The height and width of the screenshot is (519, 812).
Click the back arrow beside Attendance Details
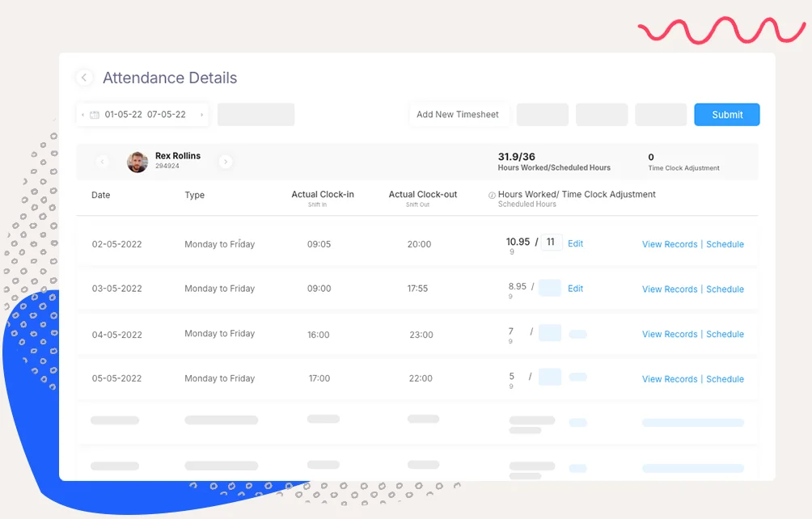(x=84, y=78)
